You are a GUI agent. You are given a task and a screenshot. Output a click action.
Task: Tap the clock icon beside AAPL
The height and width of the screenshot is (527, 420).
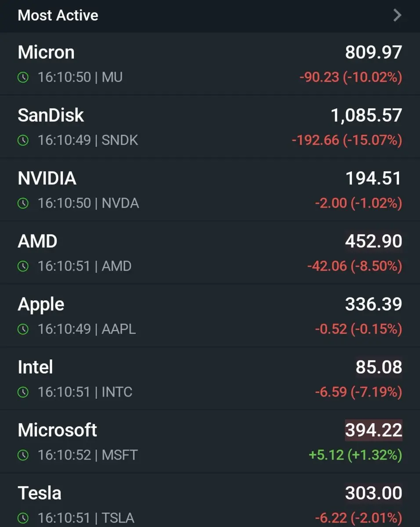point(23,329)
